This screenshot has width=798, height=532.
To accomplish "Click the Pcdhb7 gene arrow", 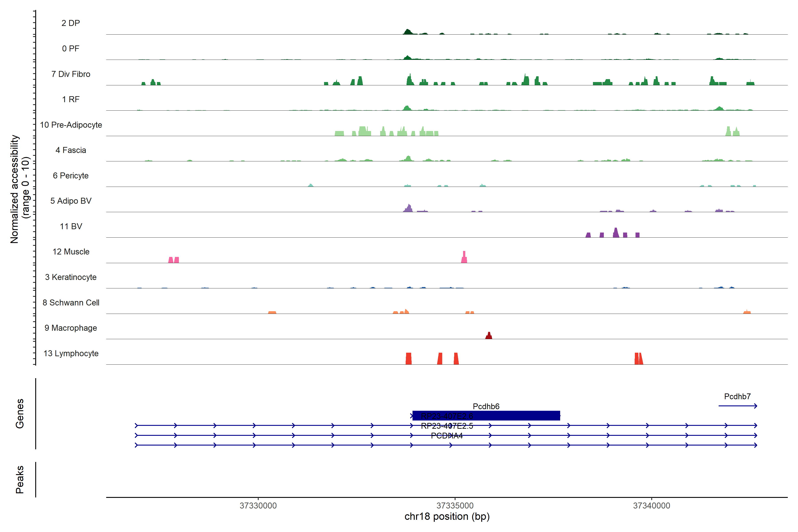I will tap(738, 406).
